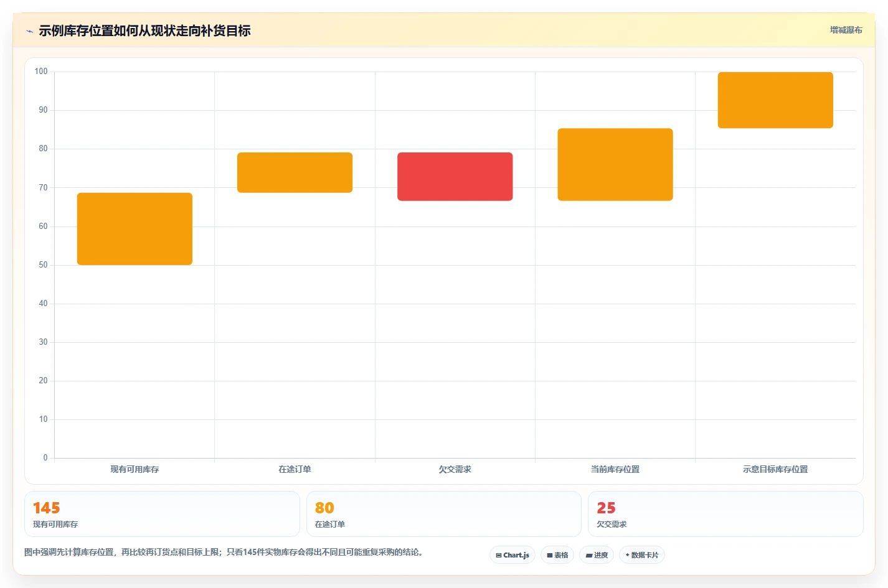Click x-axis label 示意目标库存位置
The image size is (888, 588).
[x=775, y=469]
